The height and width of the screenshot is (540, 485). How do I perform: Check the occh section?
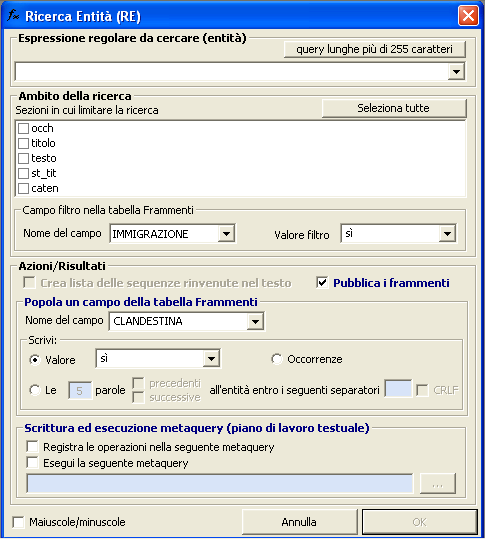point(23,128)
